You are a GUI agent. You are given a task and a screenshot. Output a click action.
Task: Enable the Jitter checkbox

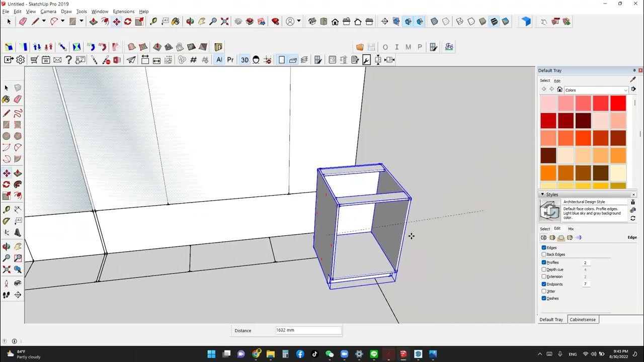pos(544,291)
